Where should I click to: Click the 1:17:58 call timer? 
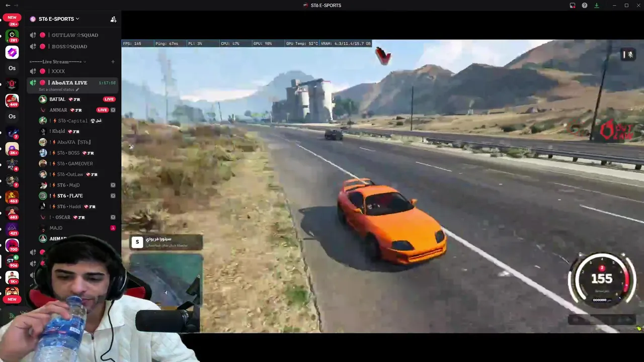click(107, 83)
